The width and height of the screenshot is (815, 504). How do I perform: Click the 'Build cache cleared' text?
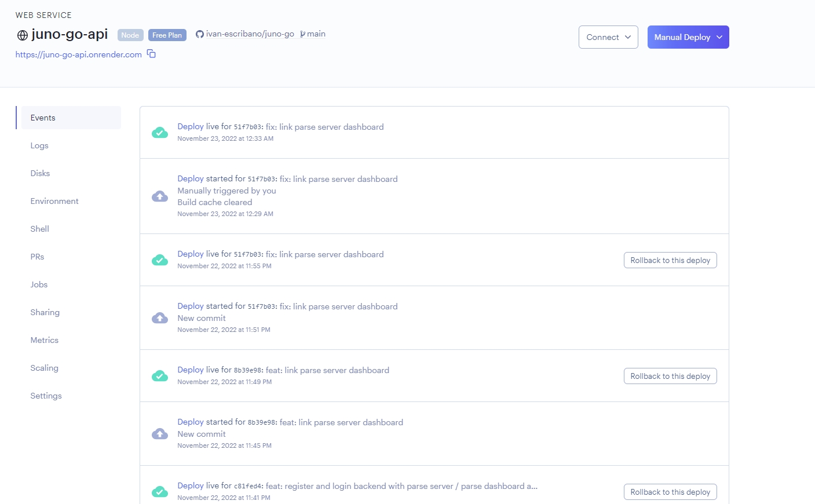pos(214,202)
